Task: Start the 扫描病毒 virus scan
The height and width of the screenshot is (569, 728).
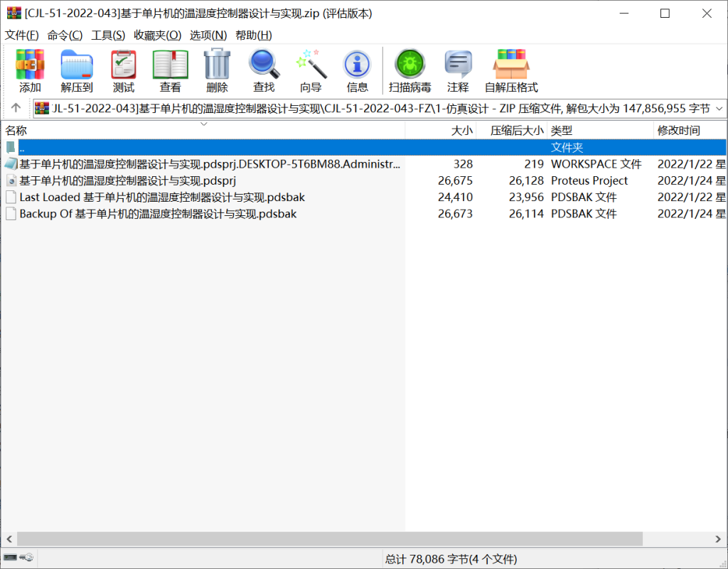Action: click(409, 69)
